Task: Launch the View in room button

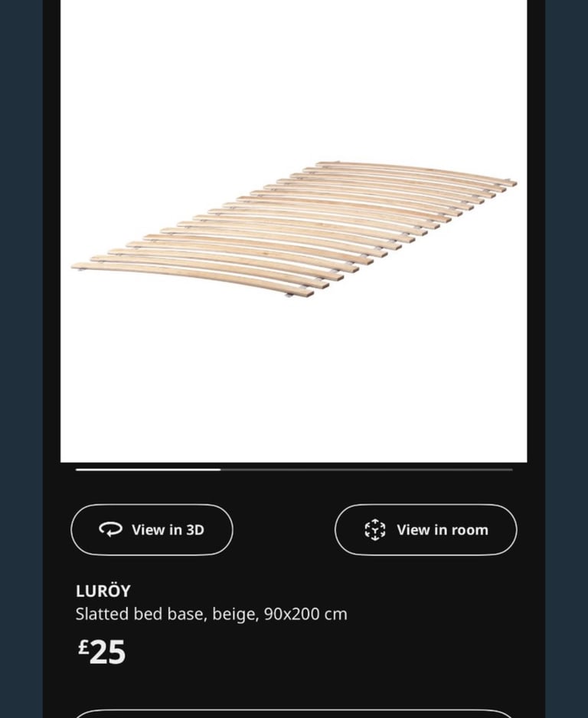Action: click(x=426, y=529)
